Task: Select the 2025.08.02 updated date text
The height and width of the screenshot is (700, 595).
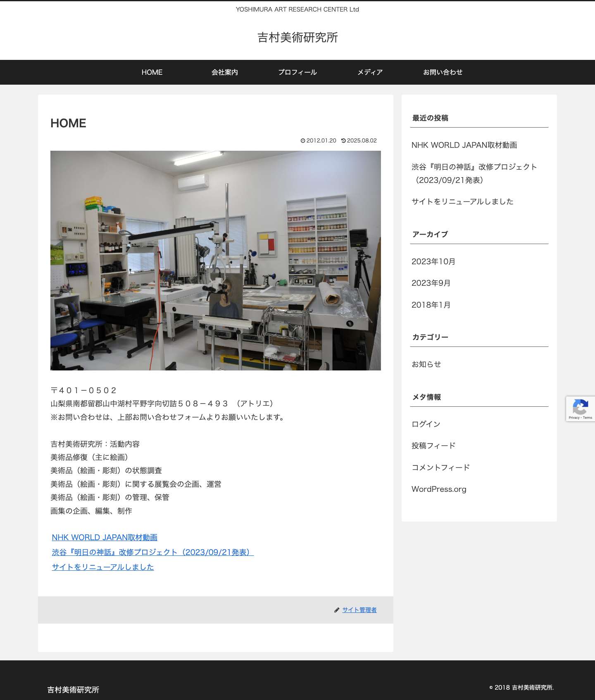Action: tap(362, 141)
